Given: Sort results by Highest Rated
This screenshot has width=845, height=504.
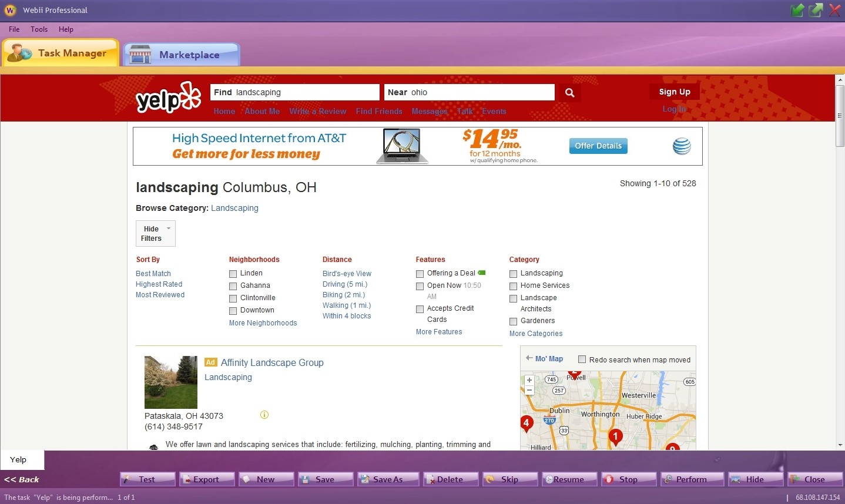Looking at the screenshot, I should (159, 284).
